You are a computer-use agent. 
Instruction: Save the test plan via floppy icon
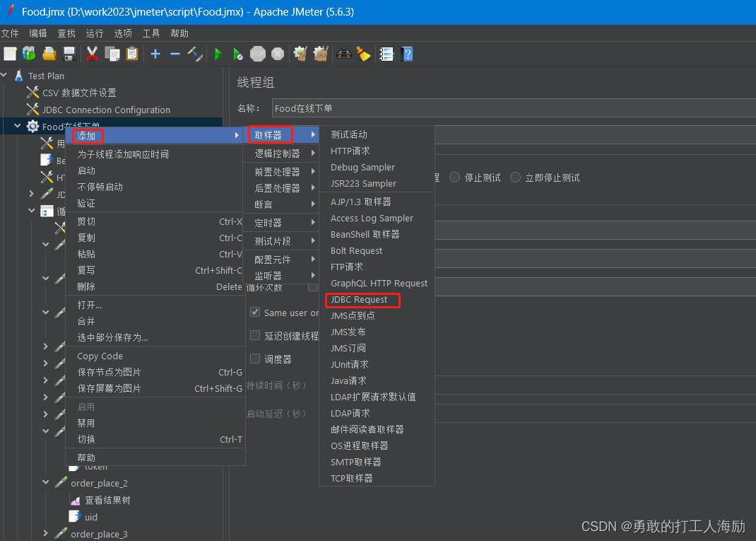pos(69,54)
